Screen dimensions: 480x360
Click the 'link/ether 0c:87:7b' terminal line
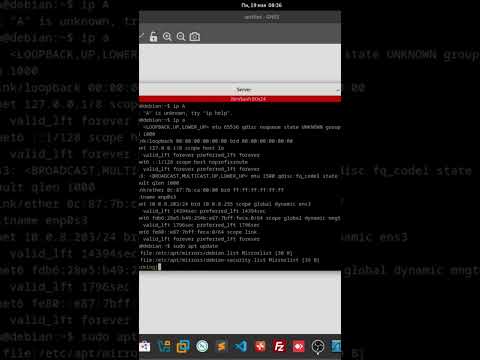211,190
